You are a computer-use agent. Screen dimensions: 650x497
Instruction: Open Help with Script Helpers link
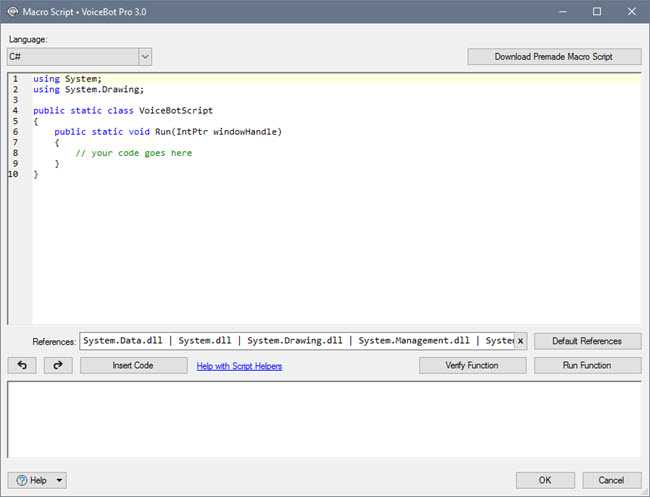pyautogui.click(x=239, y=366)
